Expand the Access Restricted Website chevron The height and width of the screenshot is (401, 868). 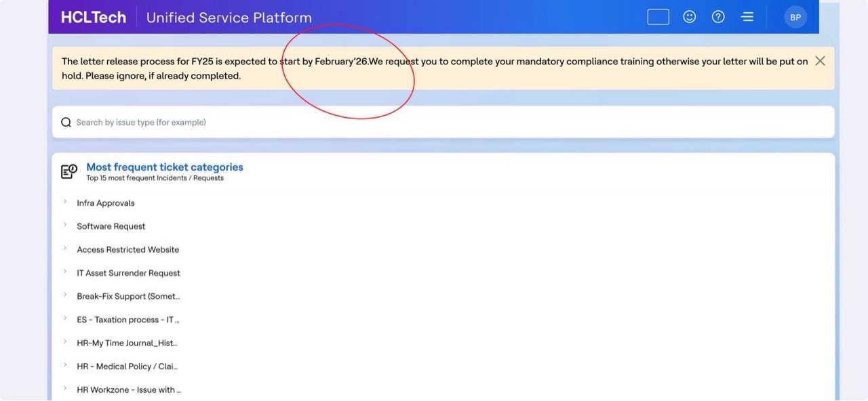tap(65, 249)
